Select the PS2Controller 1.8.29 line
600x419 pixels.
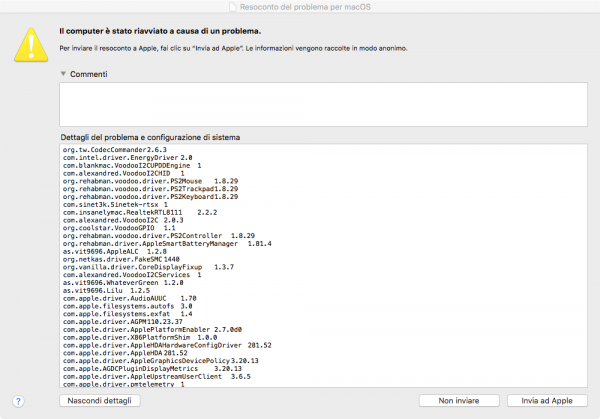(159, 236)
